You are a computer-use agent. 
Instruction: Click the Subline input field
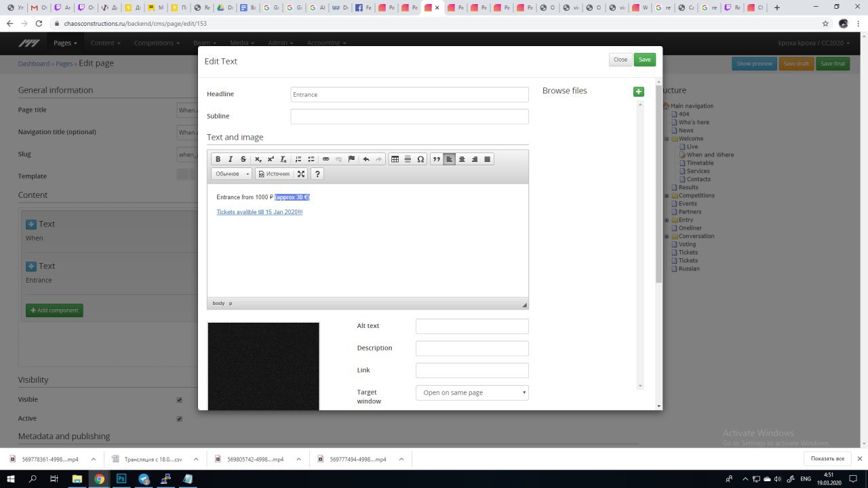(x=410, y=117)
